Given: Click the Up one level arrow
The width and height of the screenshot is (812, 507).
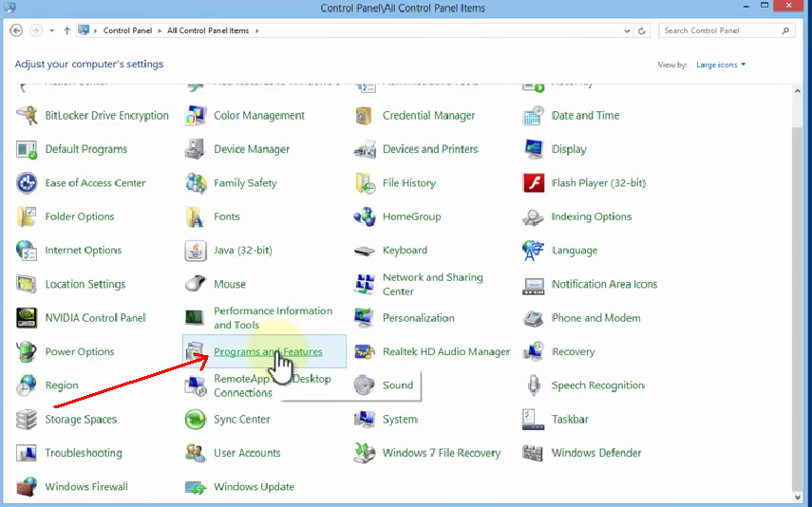Looking at the screenshot, I should [66, 30].
